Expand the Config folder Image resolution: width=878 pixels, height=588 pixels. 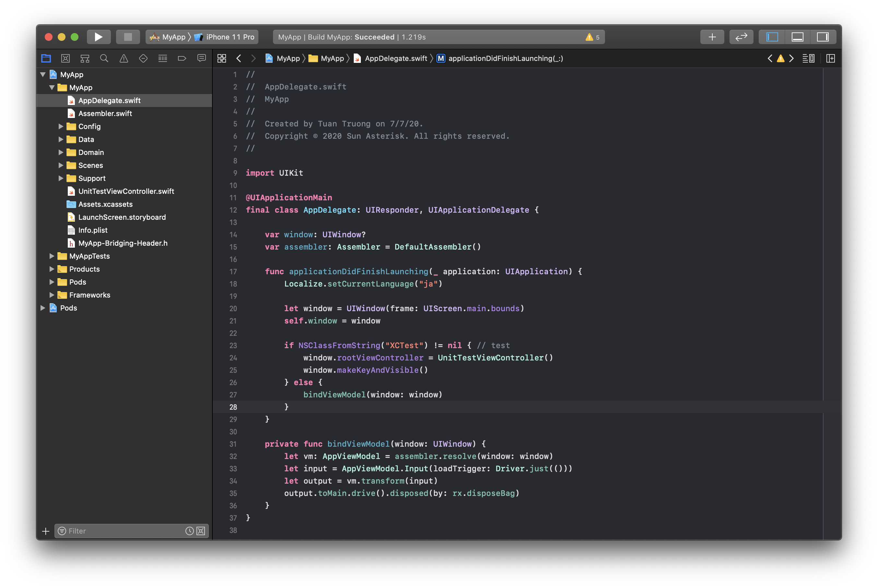click(61, 126)
